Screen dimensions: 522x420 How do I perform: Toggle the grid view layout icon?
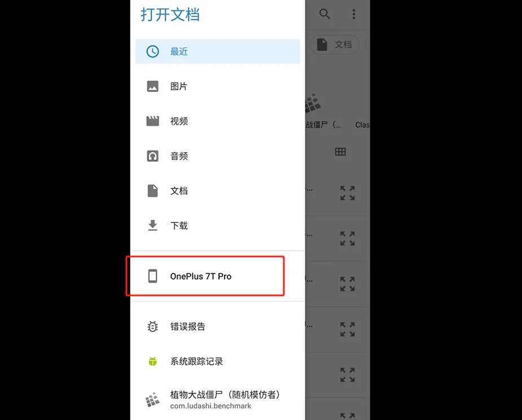point(340,152)
